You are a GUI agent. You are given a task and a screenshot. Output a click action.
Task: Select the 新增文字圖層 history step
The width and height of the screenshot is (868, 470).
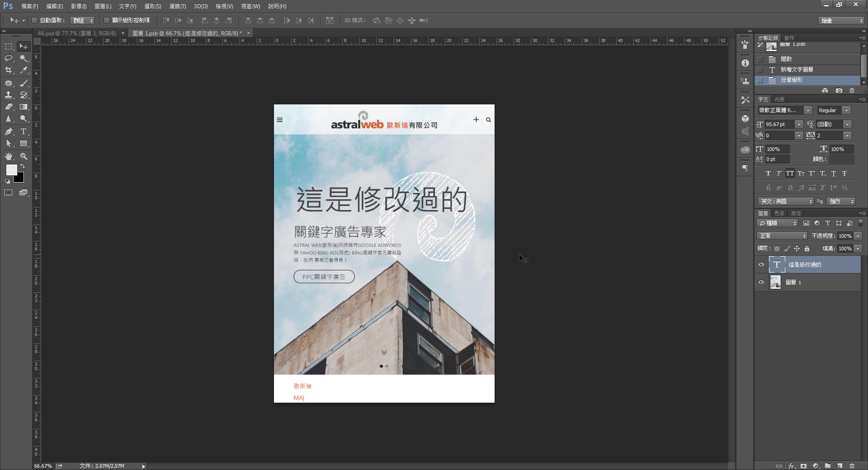tap(797, 70)
